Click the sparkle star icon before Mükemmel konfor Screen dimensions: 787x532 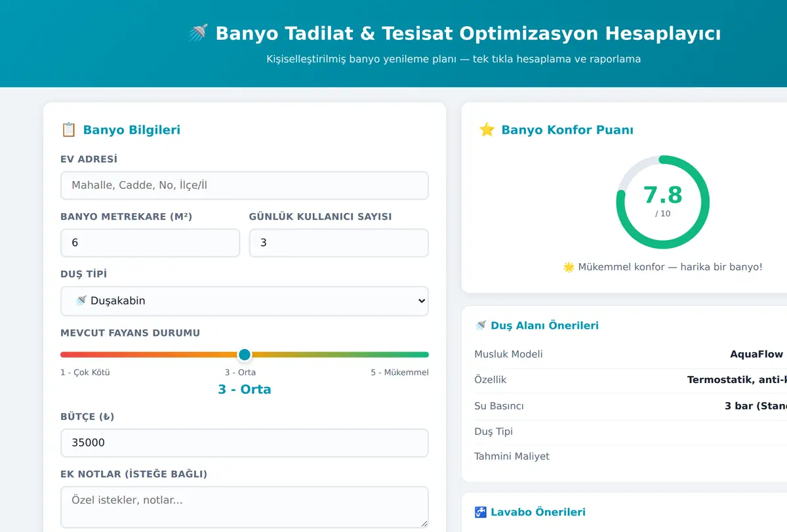(569, 268)
